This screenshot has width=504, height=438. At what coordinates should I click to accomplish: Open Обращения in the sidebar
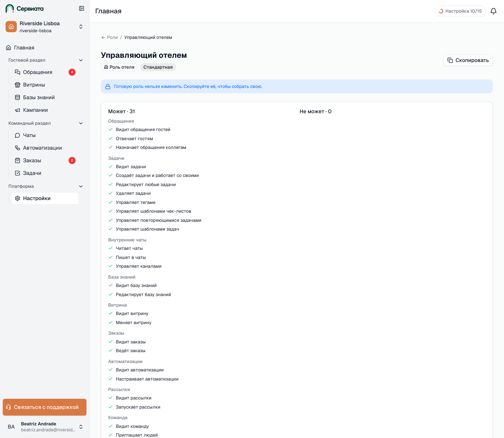(x=45, y=72)
